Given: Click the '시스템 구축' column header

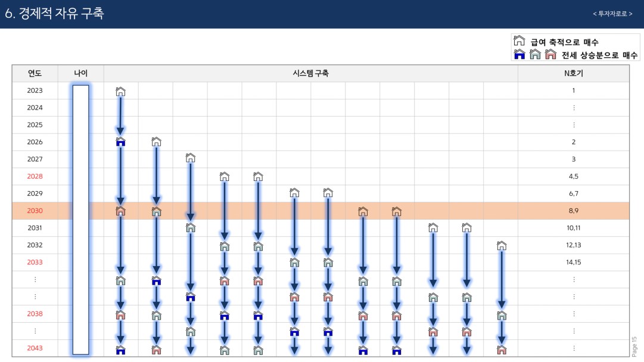Looking at the screenshot, I should (x=310, y=73).
